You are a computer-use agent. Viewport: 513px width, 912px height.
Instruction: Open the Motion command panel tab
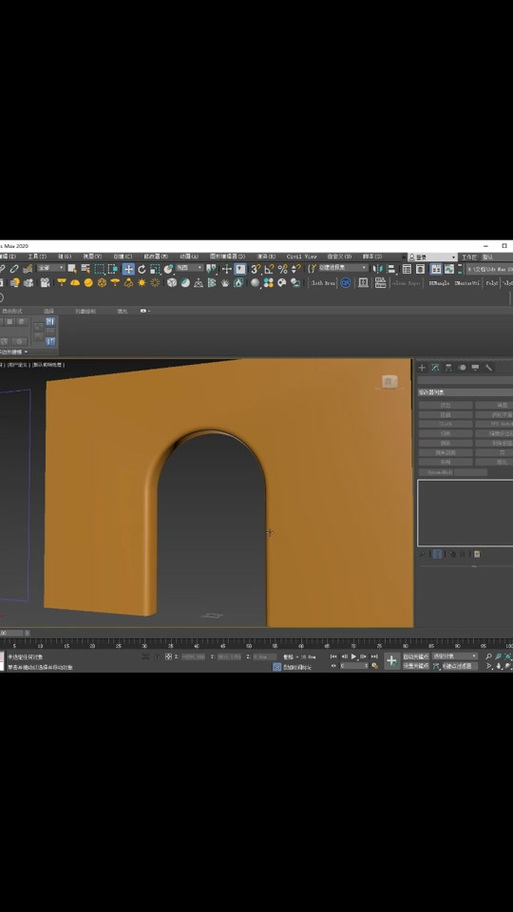pos(462,368)
